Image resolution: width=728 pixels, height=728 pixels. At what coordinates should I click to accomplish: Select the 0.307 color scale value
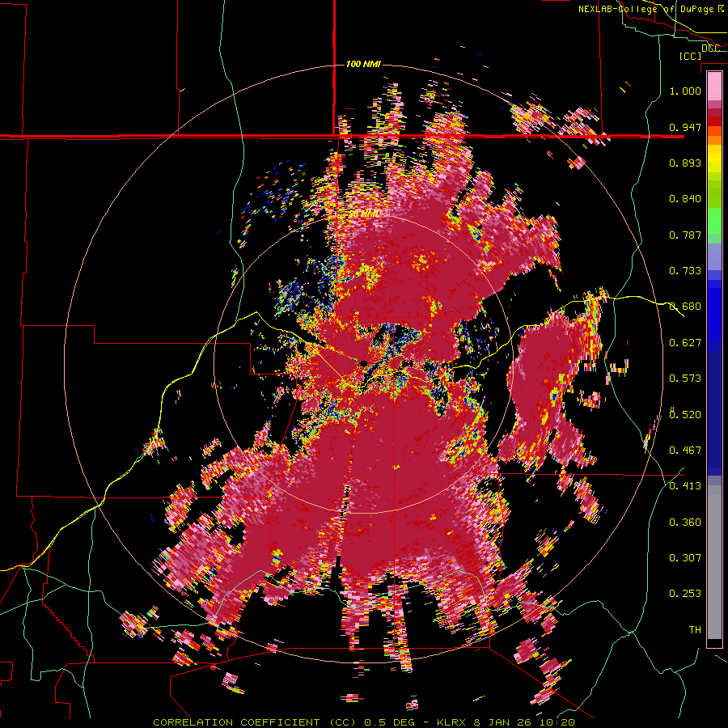coord(685,557)
